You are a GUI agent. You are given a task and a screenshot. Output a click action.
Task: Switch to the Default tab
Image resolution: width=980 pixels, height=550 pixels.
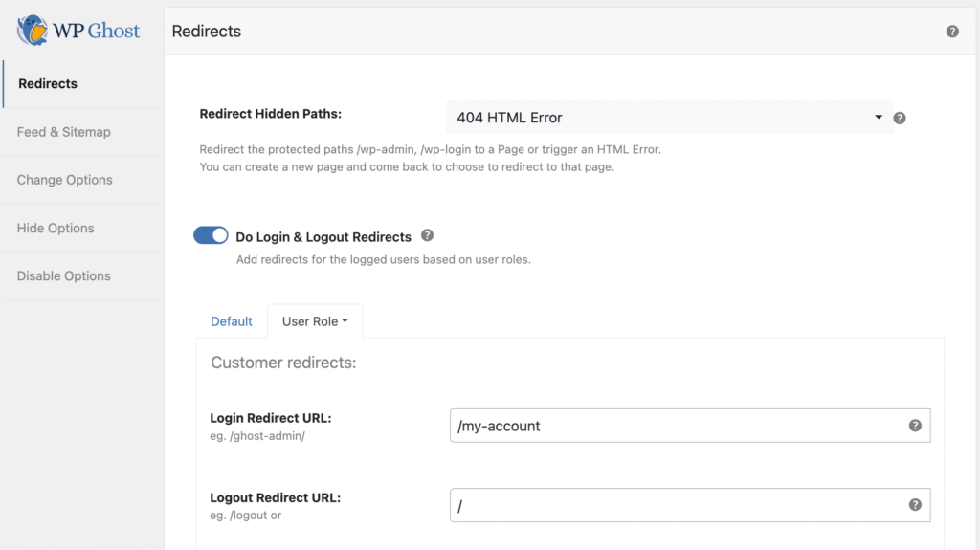tap(232, 321)
